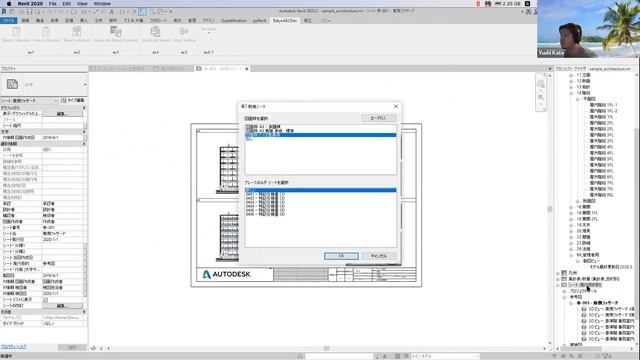Open the File menu in macOS menu bar
The width and height of the screenshot is (640, 360).
53,4
